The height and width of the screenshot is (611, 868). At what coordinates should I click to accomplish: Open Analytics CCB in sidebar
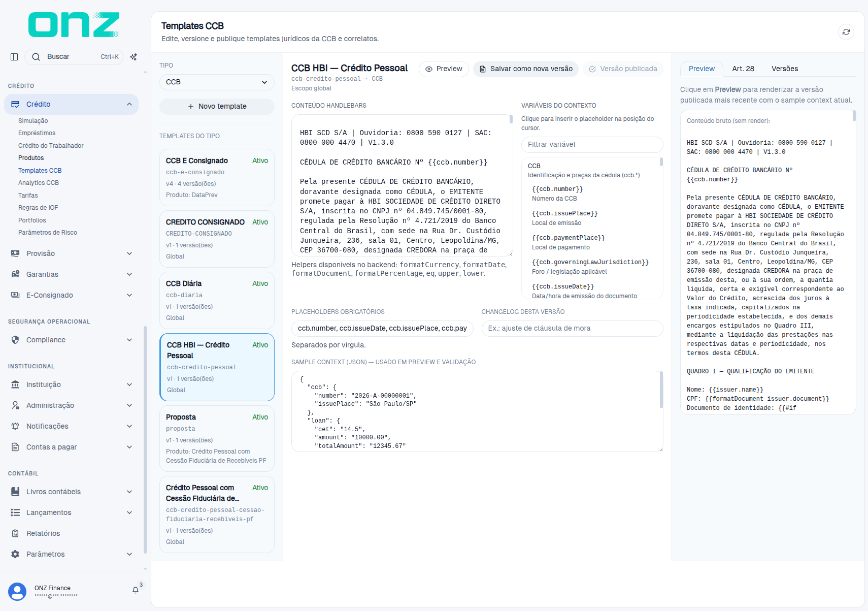click(x=39, y=183)
